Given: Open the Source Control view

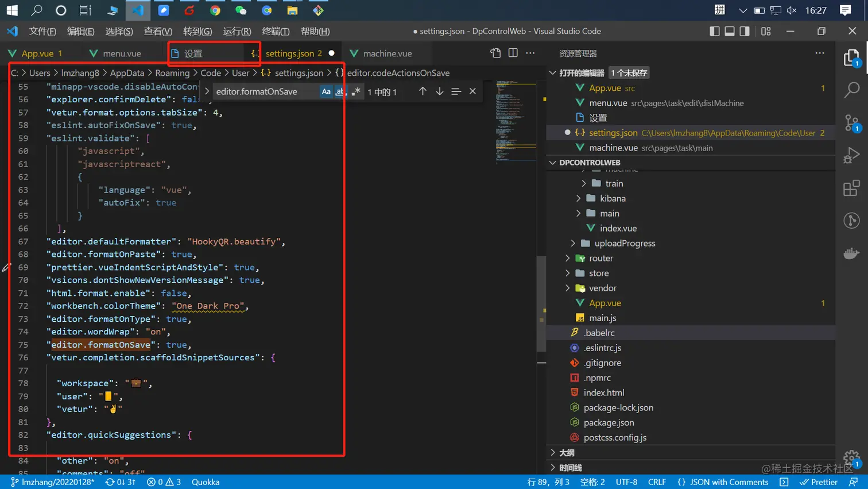Looking at the screenshot, I should tap(851, 122).
